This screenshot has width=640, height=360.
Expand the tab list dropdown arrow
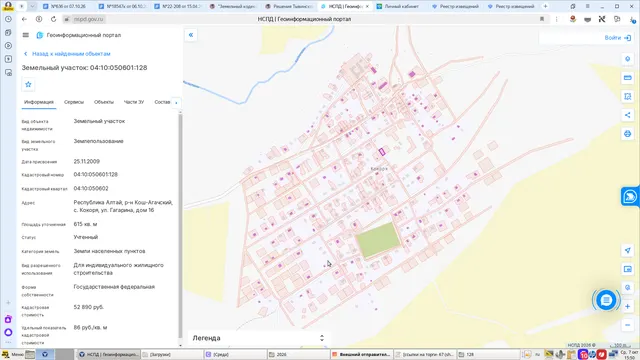tap(32, 6)
